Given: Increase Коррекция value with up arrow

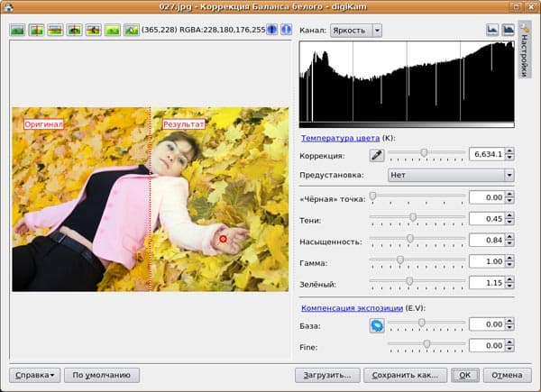Looking at the screenshot, I should pos(509,150).
